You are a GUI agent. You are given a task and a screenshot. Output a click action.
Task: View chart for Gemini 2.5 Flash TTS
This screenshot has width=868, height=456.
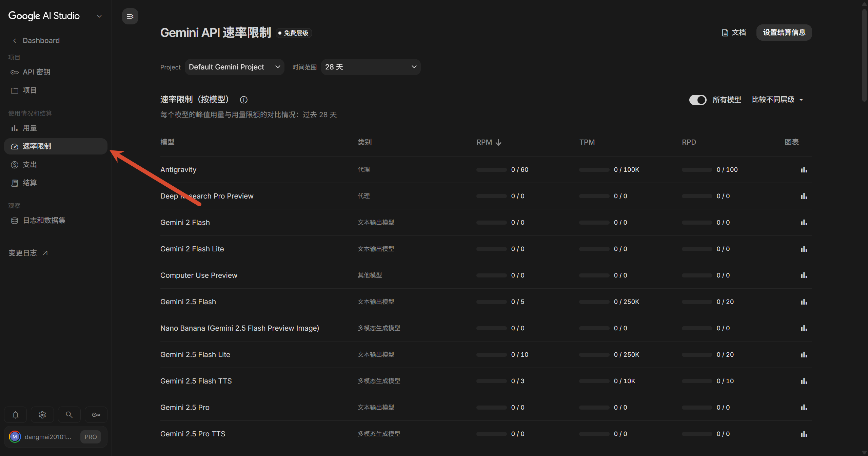pyautogui.click(x=804, y=381)
